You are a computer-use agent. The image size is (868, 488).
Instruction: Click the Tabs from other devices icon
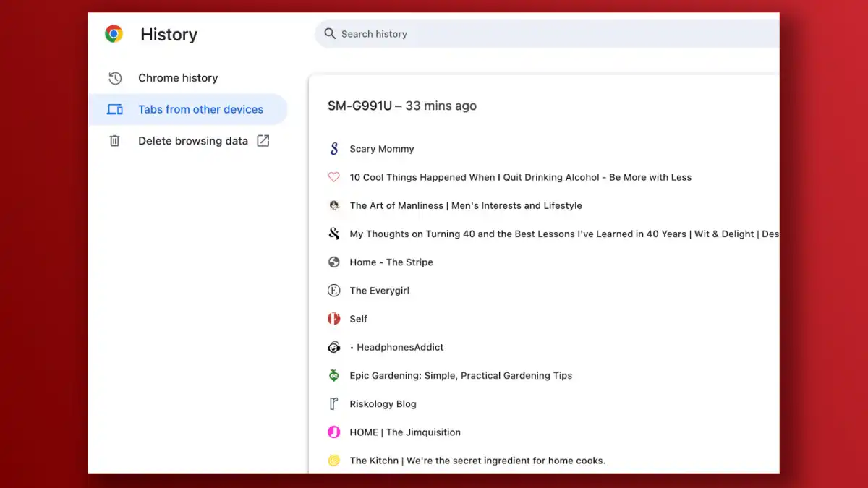(x=114, y=110)
